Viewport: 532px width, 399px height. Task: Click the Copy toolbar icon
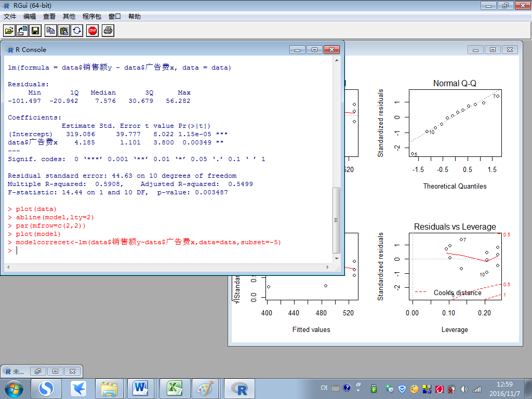[51, 31]
